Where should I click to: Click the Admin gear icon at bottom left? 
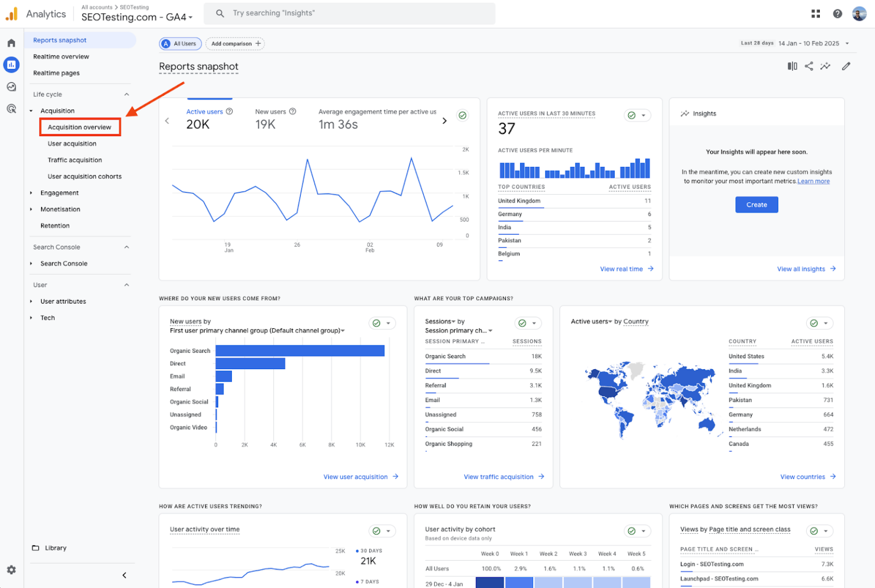pos(11,570)
